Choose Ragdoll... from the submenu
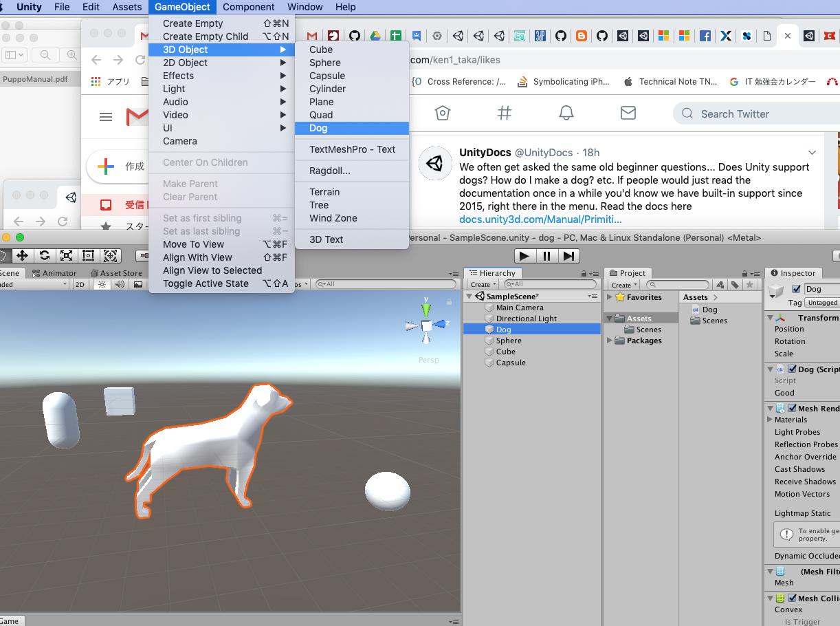840x626 pixels. click(352, 171)
